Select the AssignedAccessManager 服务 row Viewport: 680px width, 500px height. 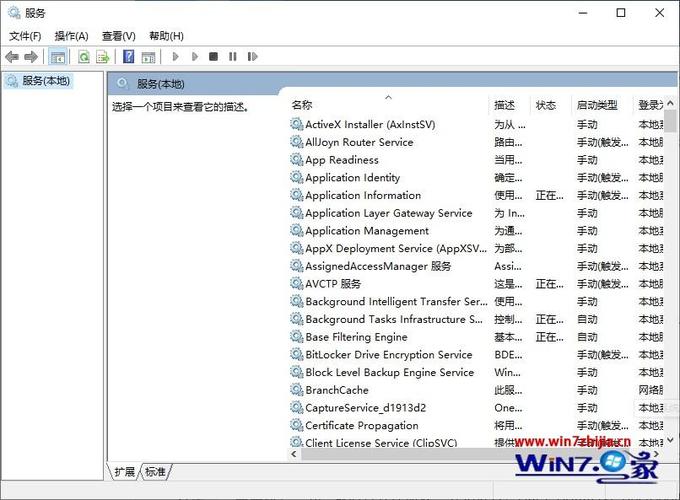click(x=476, y=266)
